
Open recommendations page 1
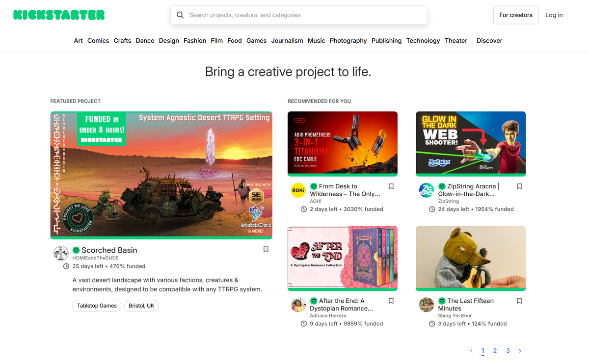click(483, 351)
